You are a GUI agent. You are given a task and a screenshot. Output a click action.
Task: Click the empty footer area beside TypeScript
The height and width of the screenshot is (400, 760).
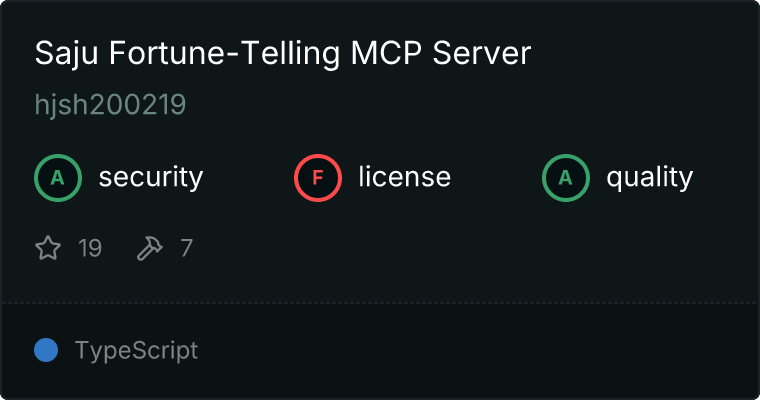477,351
